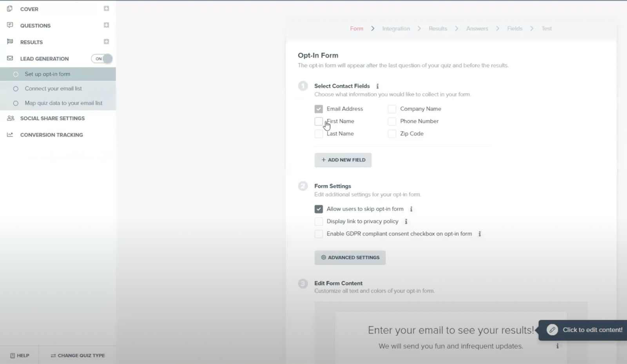This screenshot has height=364, width=627.
Task: Open the Questions section in sidebar
Action: coord(35,25)
